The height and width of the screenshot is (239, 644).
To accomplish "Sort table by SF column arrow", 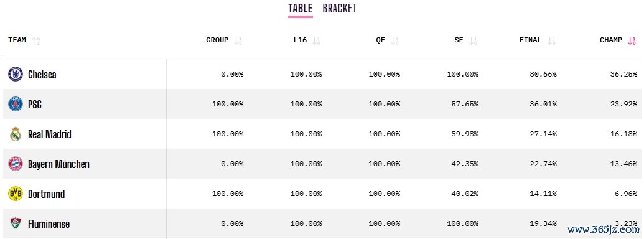I will [x=473, y=40].
